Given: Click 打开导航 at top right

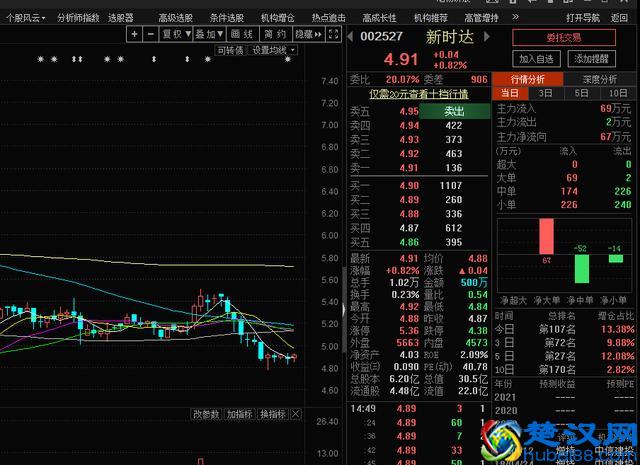Looking at the screenshot, I should [583, 18].
